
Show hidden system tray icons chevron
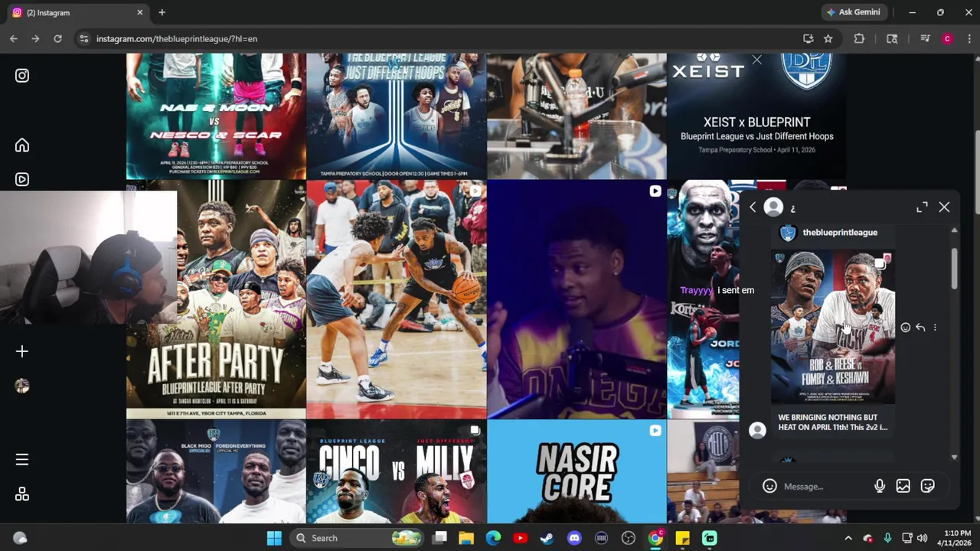[848, 538]
